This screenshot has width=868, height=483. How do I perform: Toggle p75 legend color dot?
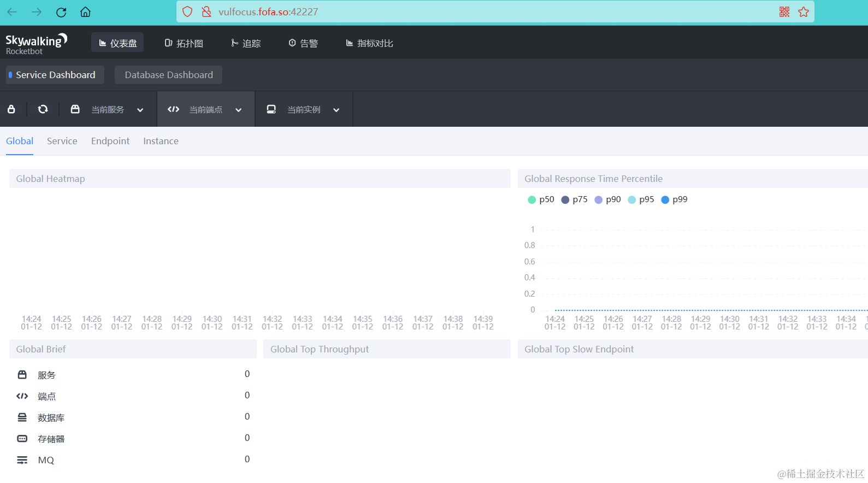(565, 200)
